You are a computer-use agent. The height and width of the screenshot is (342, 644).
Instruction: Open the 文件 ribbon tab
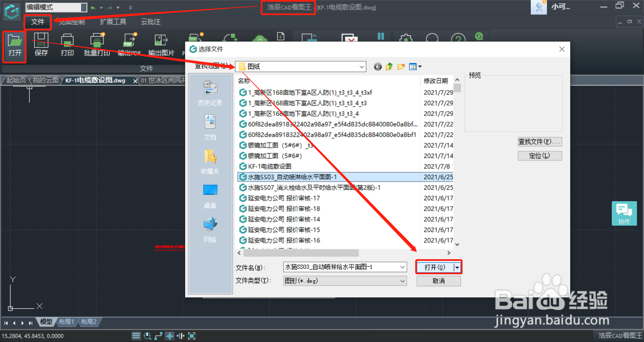[x=38, y=22]
